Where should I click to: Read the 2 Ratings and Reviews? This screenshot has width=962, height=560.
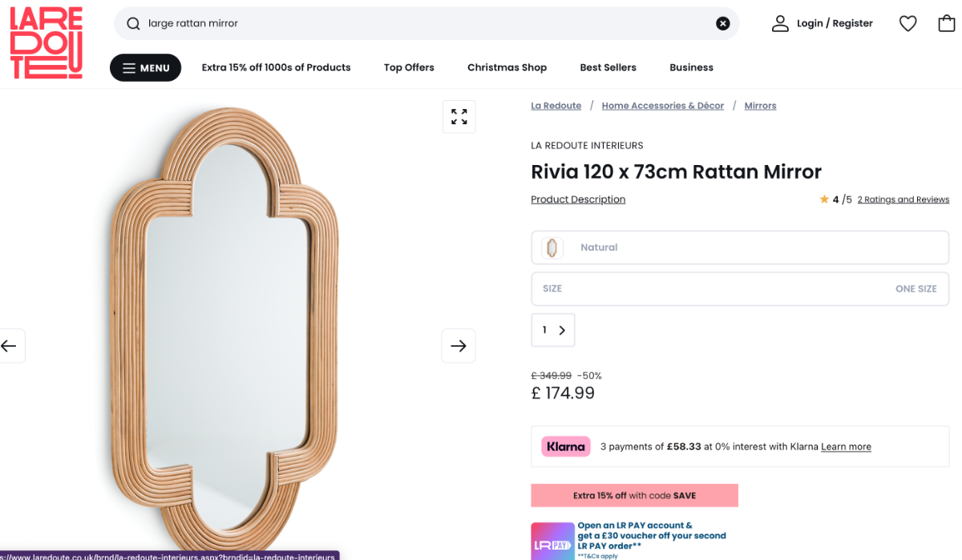(x=903, y=199)
